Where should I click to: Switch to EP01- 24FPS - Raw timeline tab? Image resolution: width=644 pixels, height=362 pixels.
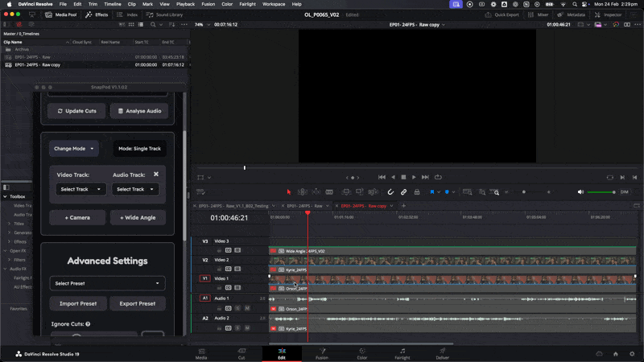tap(304, 206)
